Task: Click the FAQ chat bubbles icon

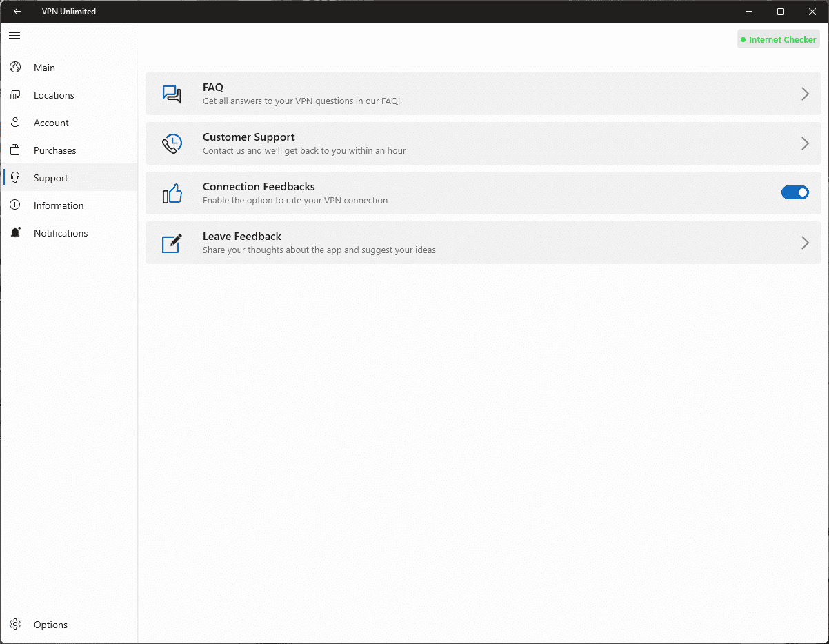Action: pos(172,94)
